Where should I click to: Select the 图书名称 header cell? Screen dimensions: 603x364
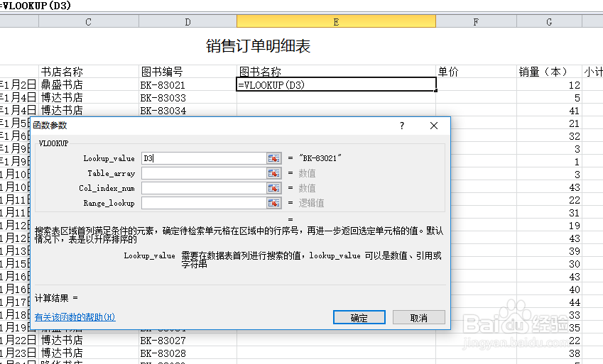tap(336, 72)
